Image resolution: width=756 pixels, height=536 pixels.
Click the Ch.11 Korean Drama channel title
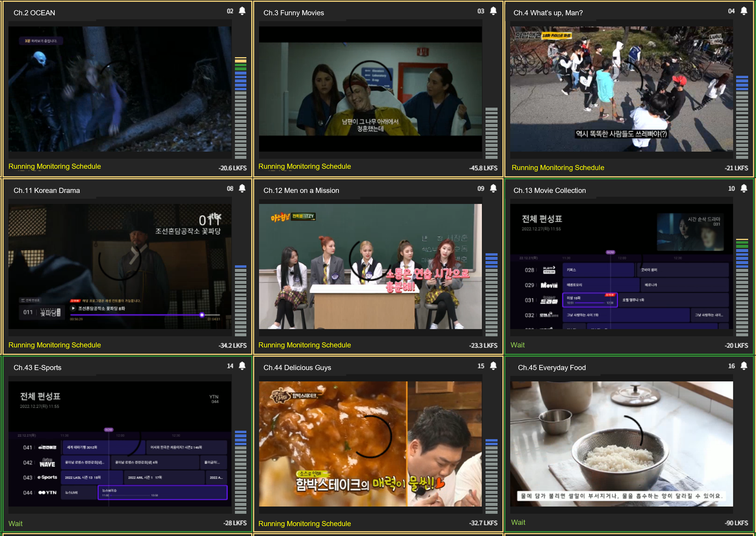[x=47, y=190]
